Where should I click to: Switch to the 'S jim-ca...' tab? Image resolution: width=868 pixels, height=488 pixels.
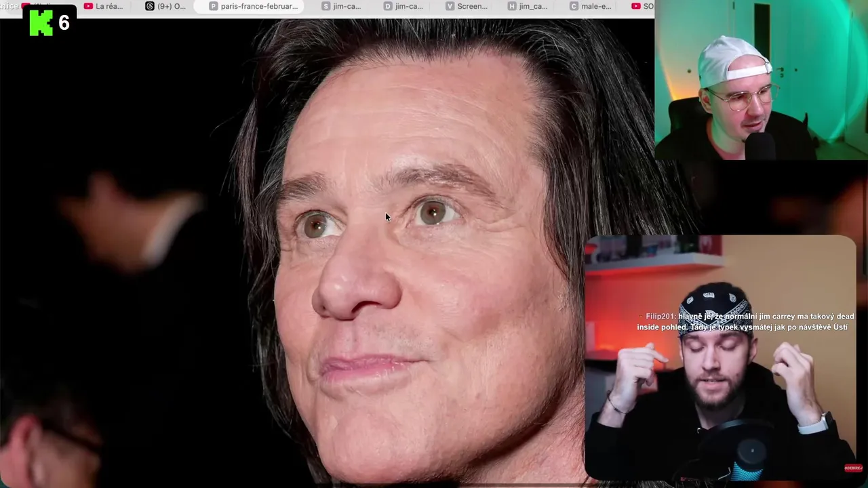tap(341, 6)
